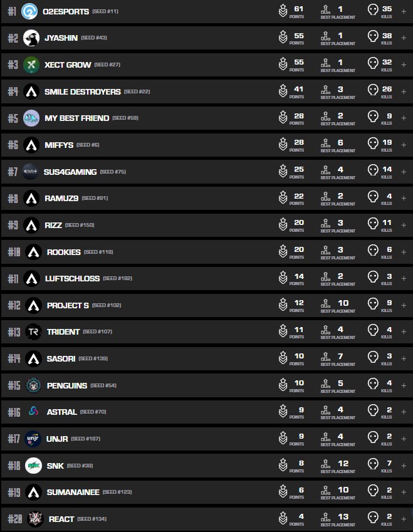Click the UNJR team logo
Image resolution: width=413 pixels, height=532 pixels.
tap(33, 439)
